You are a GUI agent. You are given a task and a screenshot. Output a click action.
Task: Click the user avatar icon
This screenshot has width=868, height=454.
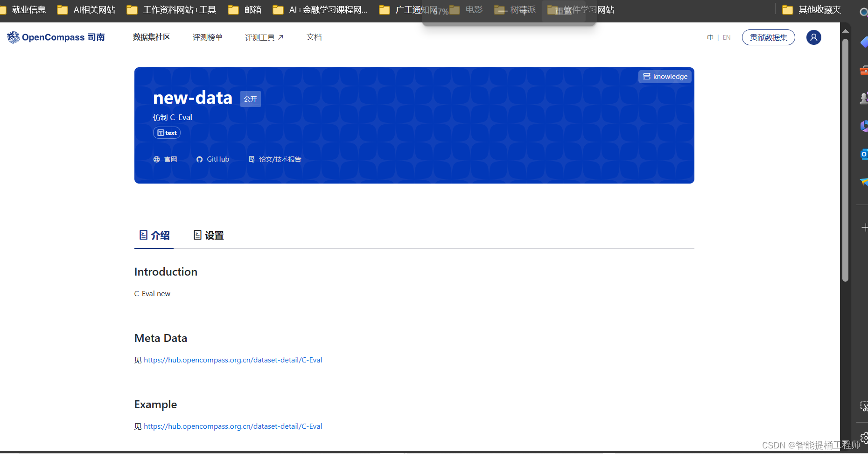(814, 37)
